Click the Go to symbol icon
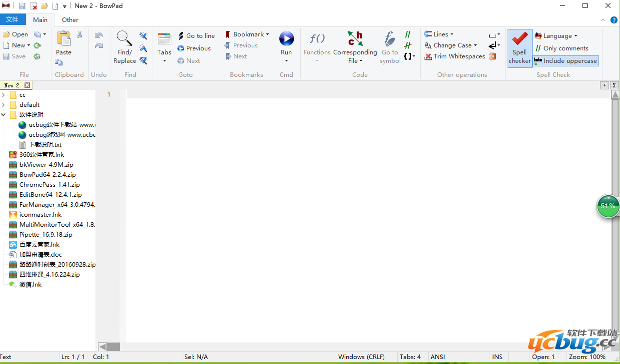This screenshot has height=364, width=620. [390, 39]
